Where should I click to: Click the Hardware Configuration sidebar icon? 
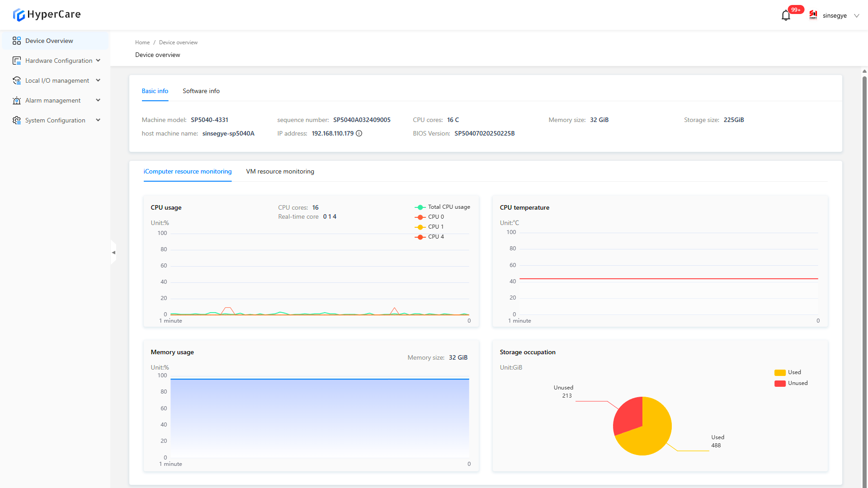(x=17, y=61)
